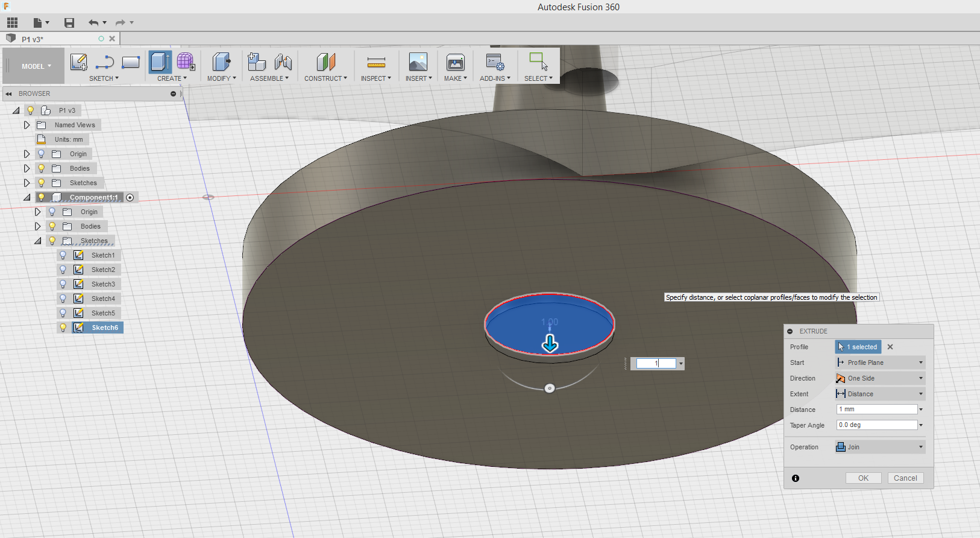Screen dimensions: 980x538
Task: Open the MODIFY menu
Action: coord(221,78)
